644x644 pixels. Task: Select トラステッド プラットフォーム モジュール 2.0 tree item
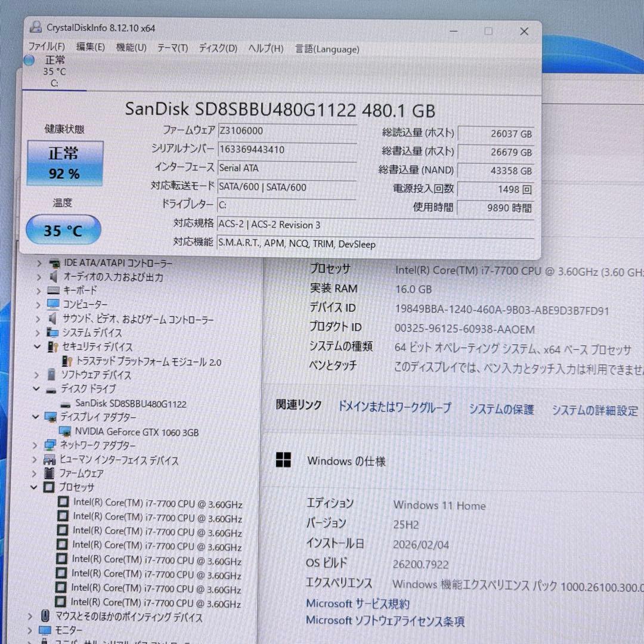coord(148,362)
